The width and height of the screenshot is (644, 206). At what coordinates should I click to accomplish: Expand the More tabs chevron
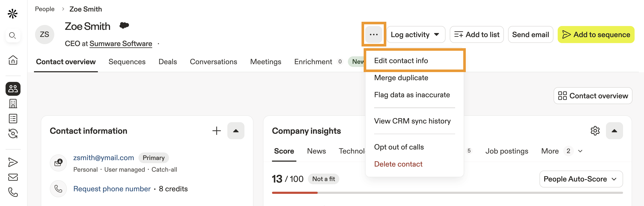tap(581, 151)
